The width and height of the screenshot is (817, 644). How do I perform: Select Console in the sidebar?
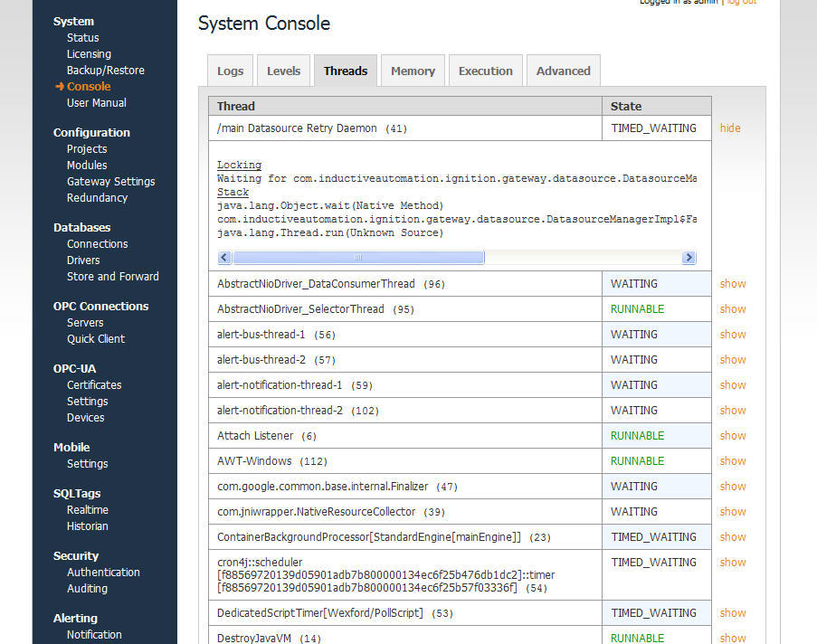tap(89, 87)
